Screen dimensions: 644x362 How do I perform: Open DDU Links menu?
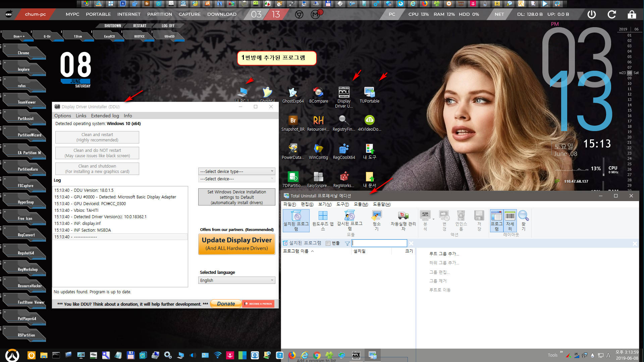coord(81,116)
